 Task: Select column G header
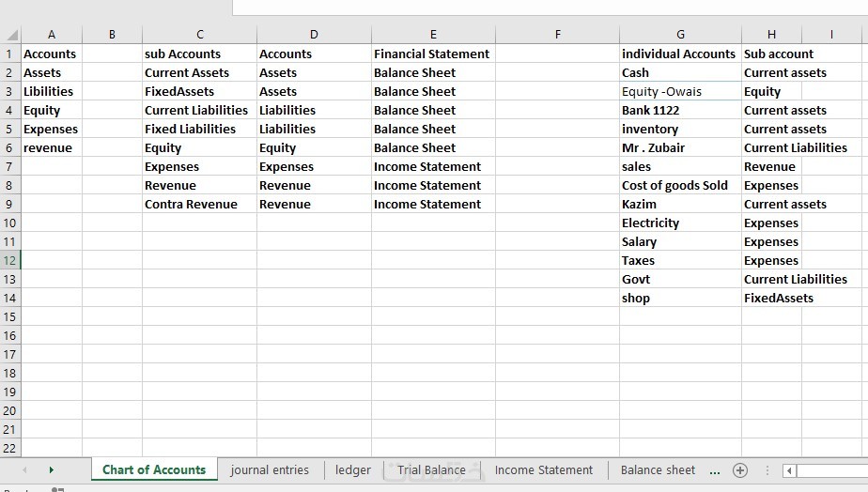pos(680,35)
